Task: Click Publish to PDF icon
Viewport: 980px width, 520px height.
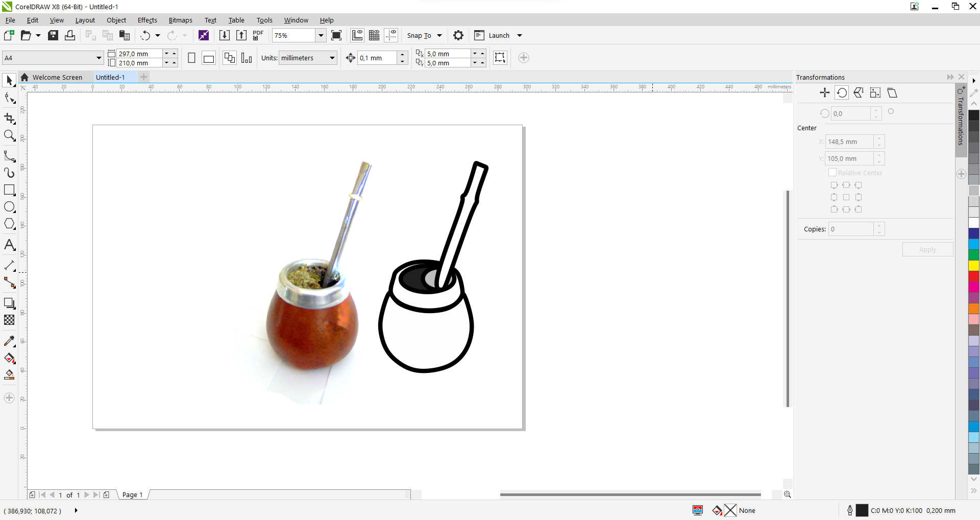Action: [258, 35]
